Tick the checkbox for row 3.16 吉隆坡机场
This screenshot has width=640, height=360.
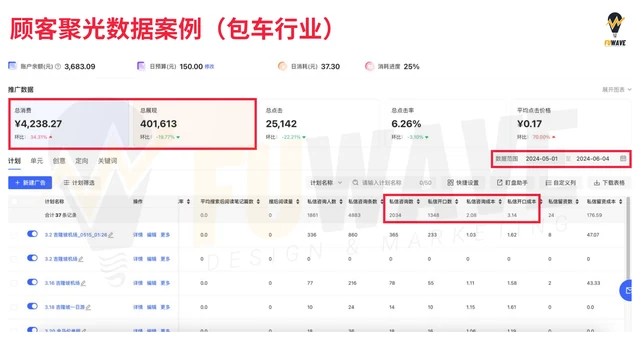[x=14, y=283]
